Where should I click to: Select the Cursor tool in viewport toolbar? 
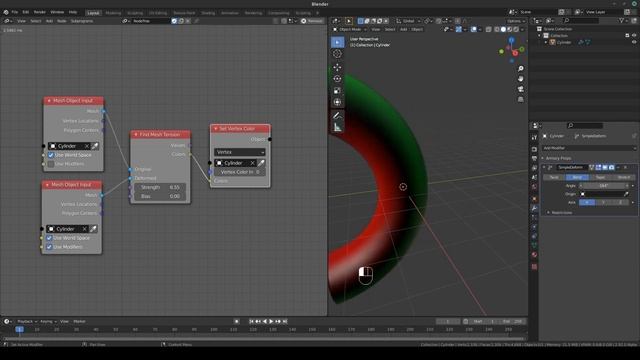pyautogui.click(x=337, y=53)
